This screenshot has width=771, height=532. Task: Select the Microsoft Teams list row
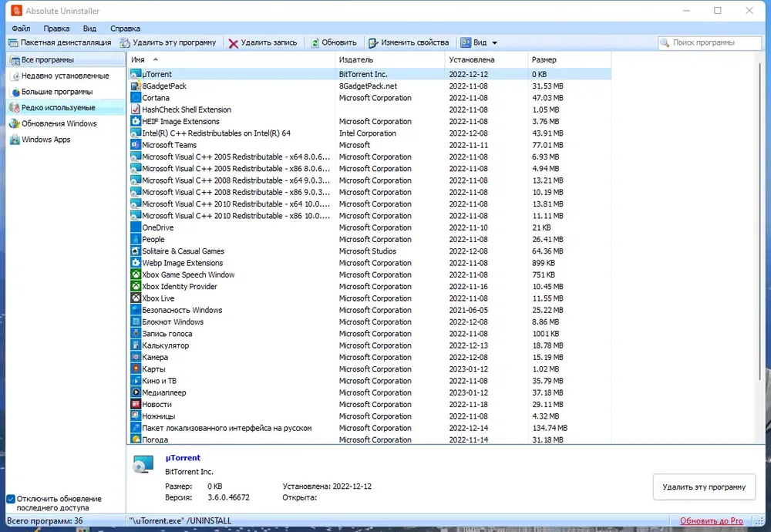(x=370, y=145)
